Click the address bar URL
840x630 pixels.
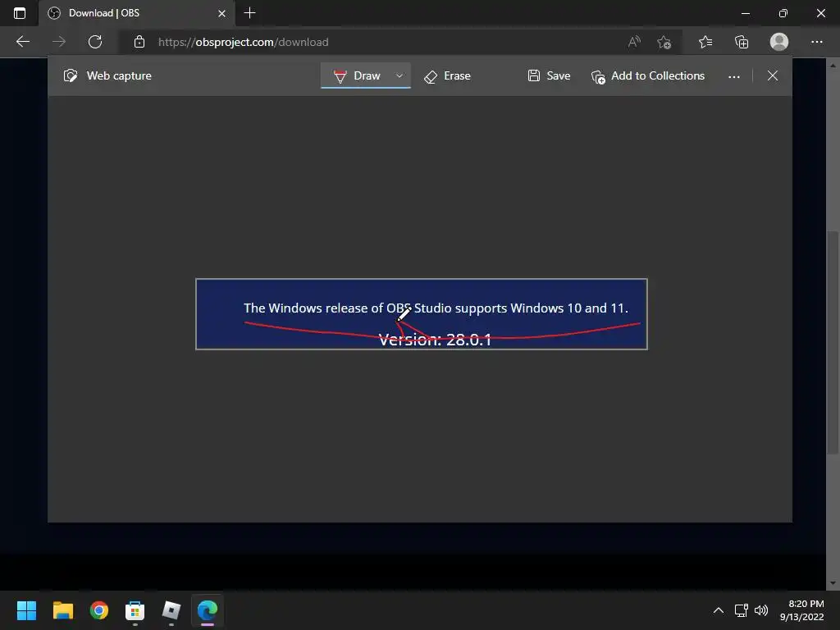tap(243, 42)
